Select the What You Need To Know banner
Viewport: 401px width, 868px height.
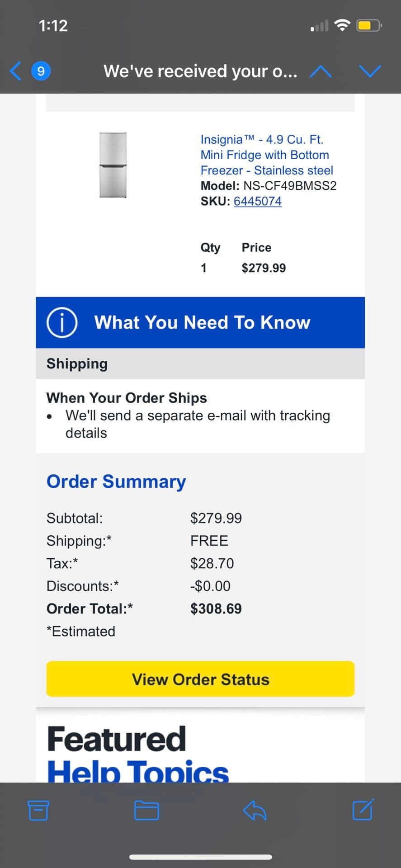[x=200, y=322]
